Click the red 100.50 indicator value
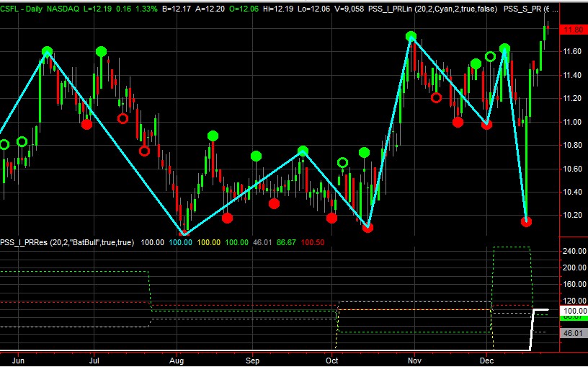Screen dimensions: 588x367 [x=313, y=242]
